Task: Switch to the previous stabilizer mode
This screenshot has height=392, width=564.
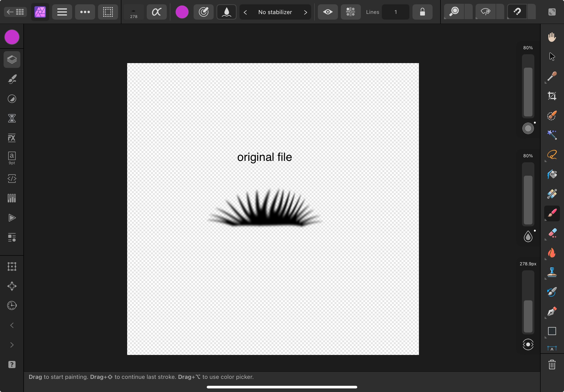Action: pos(245,12)
